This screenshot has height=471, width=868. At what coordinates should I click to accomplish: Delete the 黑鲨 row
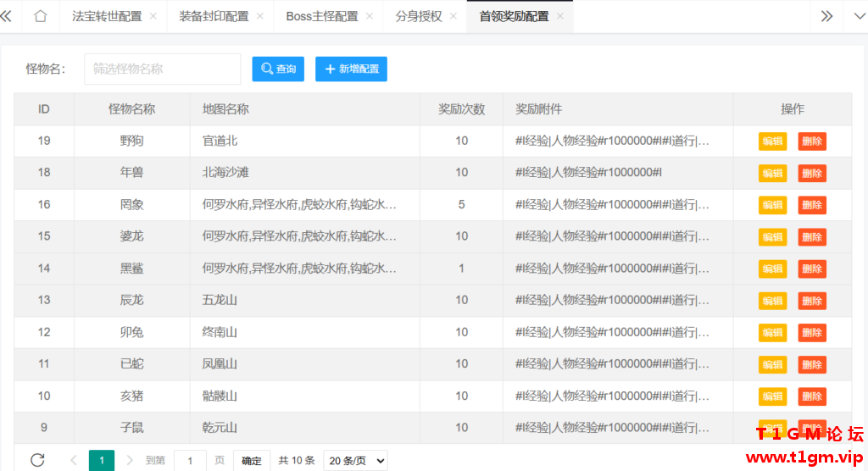pyautogui.click(x=811, y=269)
